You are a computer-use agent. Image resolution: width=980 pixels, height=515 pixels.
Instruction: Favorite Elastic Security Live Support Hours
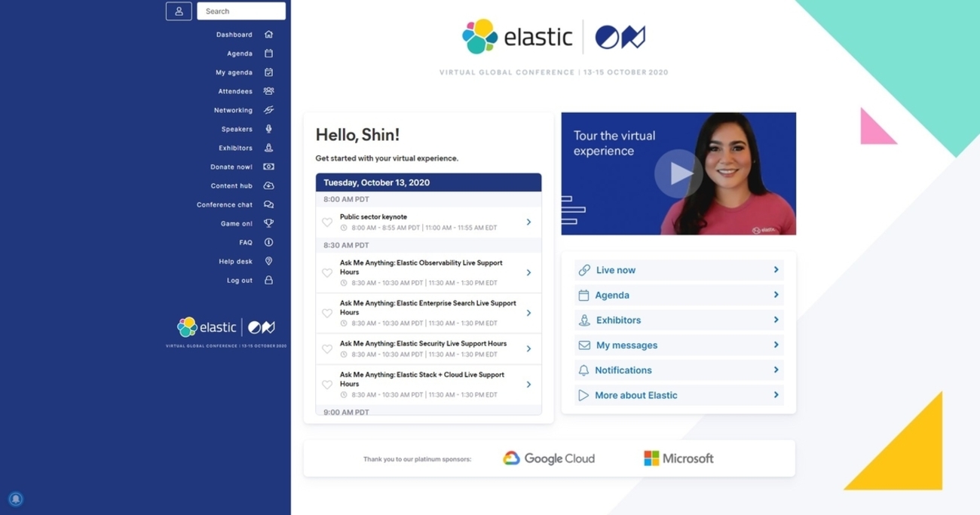[327, 349]
